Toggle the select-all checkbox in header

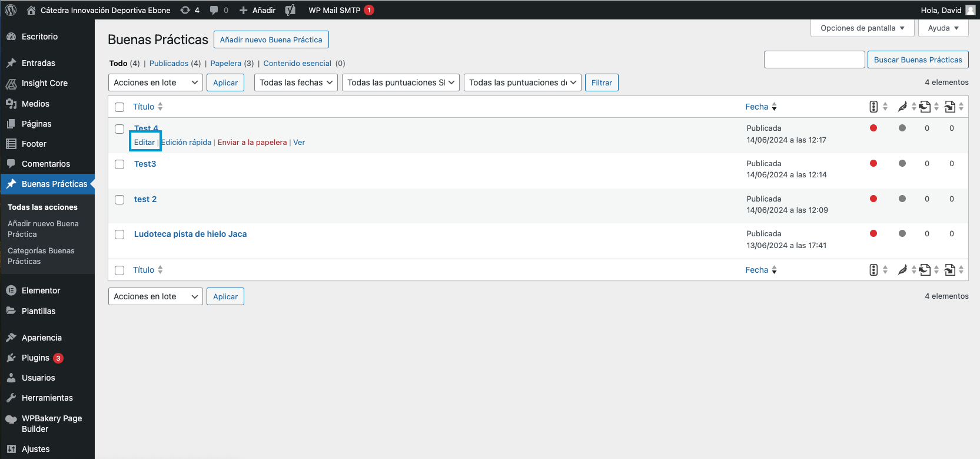(119, 107)
